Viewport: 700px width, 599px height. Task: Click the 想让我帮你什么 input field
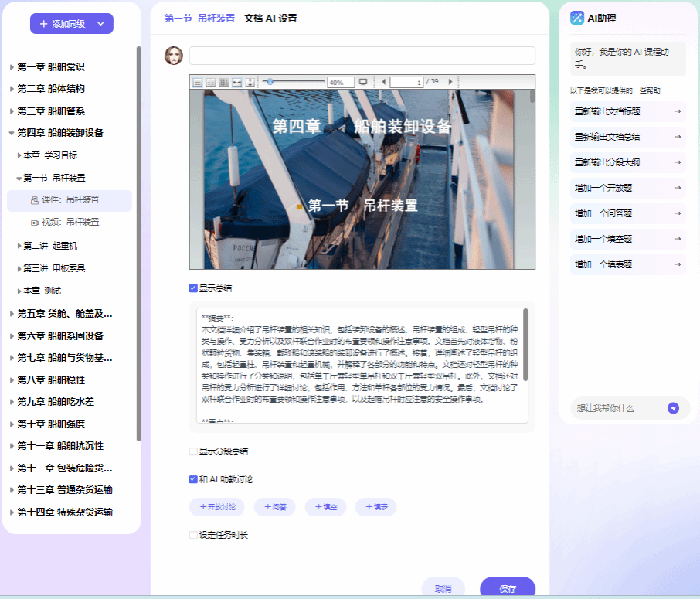[x=618, y=408]
